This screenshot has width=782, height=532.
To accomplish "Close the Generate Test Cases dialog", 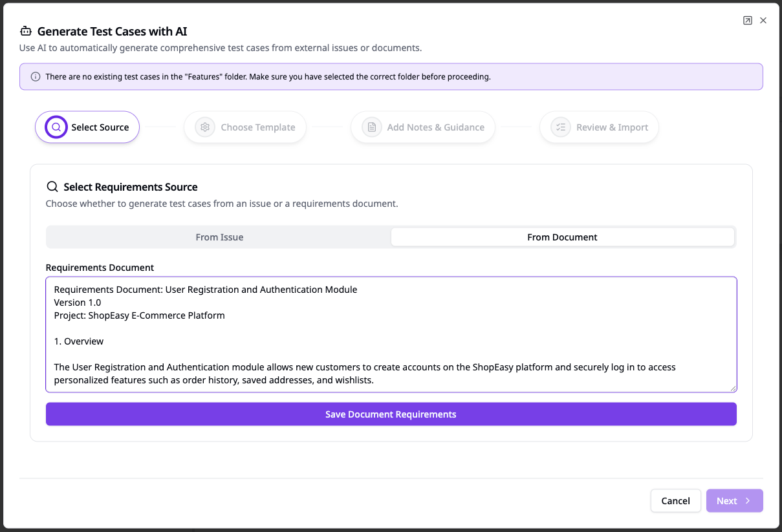I will point(763,20).
